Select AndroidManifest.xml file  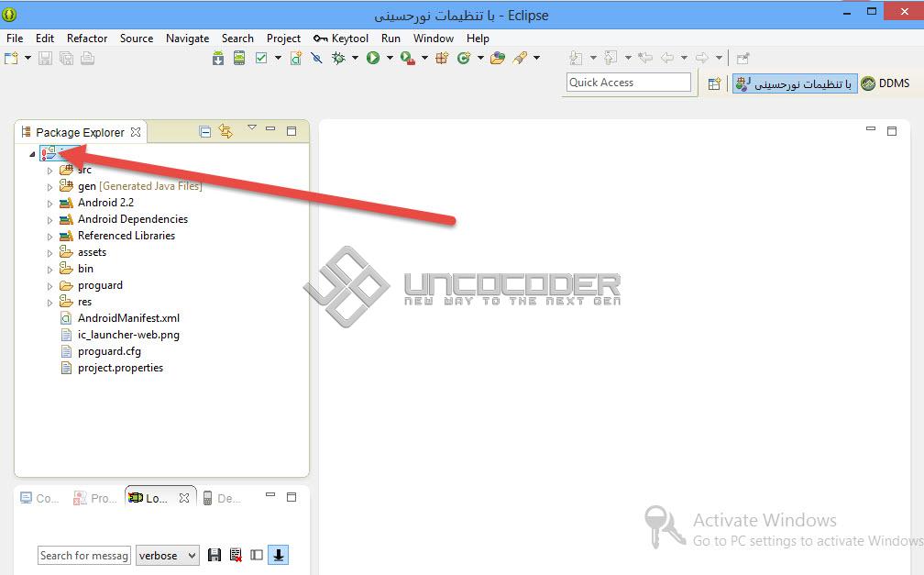[128, 318]
